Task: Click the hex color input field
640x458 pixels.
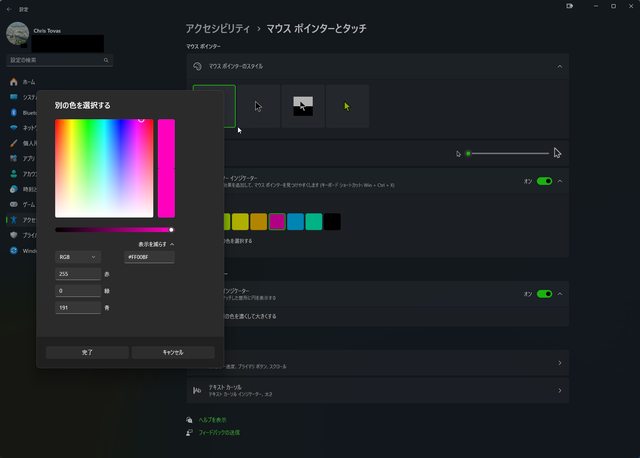Action: (149, 257)
